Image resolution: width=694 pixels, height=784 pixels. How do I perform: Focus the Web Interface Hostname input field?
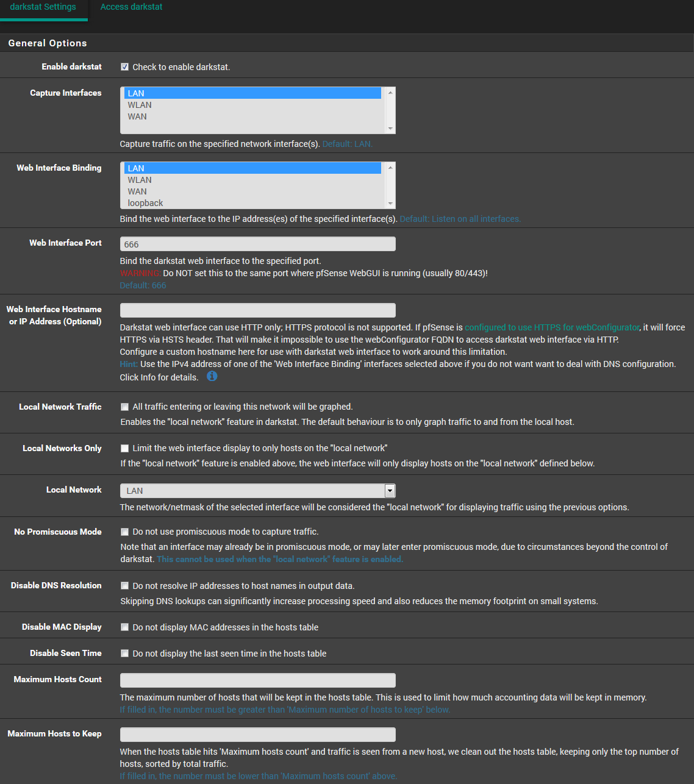click(257, 310)
